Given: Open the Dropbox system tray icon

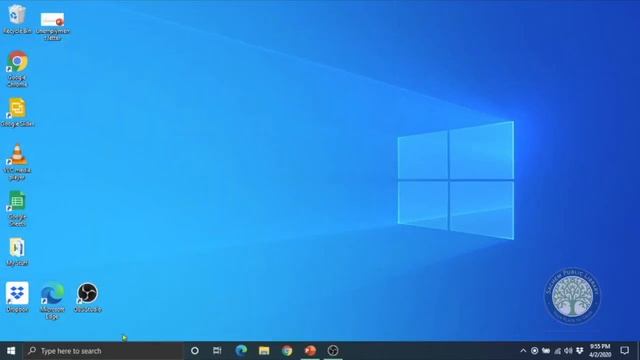Looking at the screenshot, I should click(x=580, y=351).
